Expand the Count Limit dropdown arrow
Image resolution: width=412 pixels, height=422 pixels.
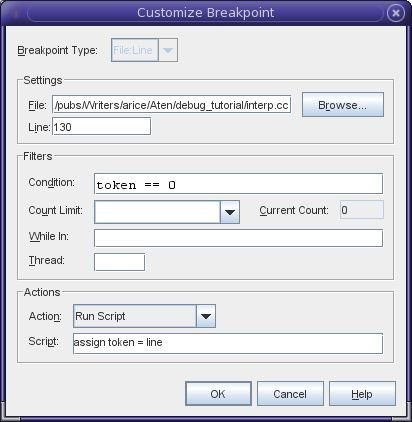point(230,212)
